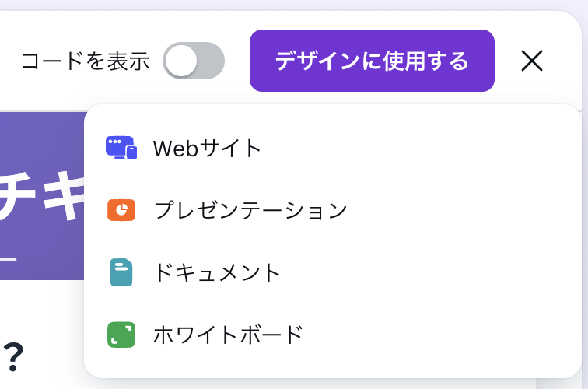Viewport: 588px width, 389px height.
Task: Click the purple banner showing チキ text
Action: (x=42, y=196)
